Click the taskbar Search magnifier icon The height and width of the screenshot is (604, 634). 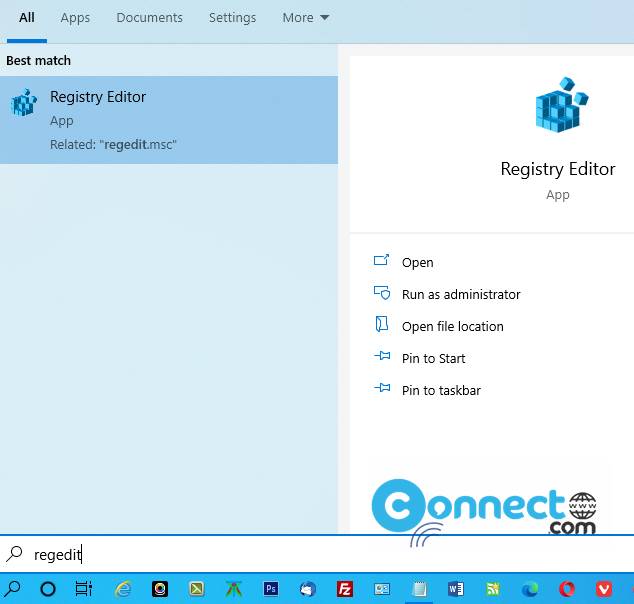pyautogui.click(x=12, y=589)
